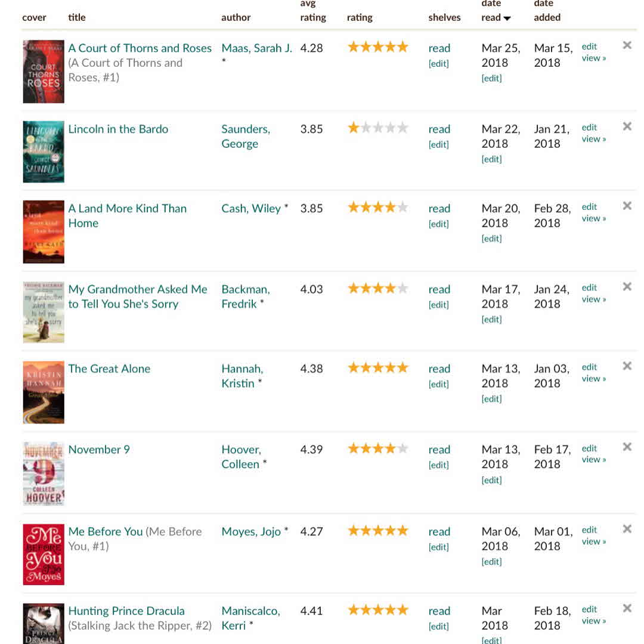The width and height of the screenshot is (644, 644).
Task: Sort by date read column header
Action: [496, 17]
